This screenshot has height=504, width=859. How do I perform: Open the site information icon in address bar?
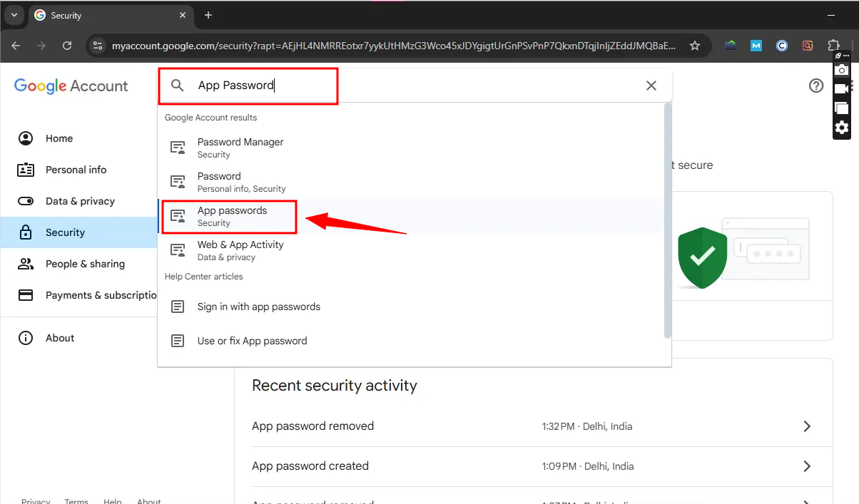pyautogui.click(x=98, y=46)
